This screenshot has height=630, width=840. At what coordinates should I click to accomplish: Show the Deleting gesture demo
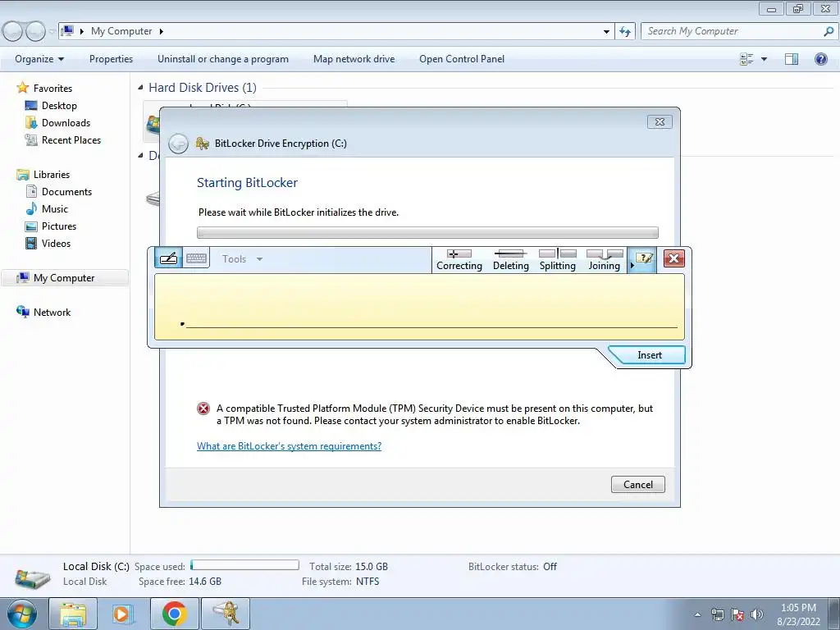click(510, 260)
